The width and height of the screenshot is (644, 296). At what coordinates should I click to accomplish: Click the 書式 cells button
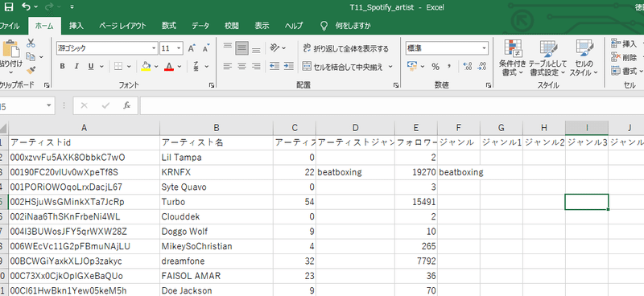click(625, 71)
